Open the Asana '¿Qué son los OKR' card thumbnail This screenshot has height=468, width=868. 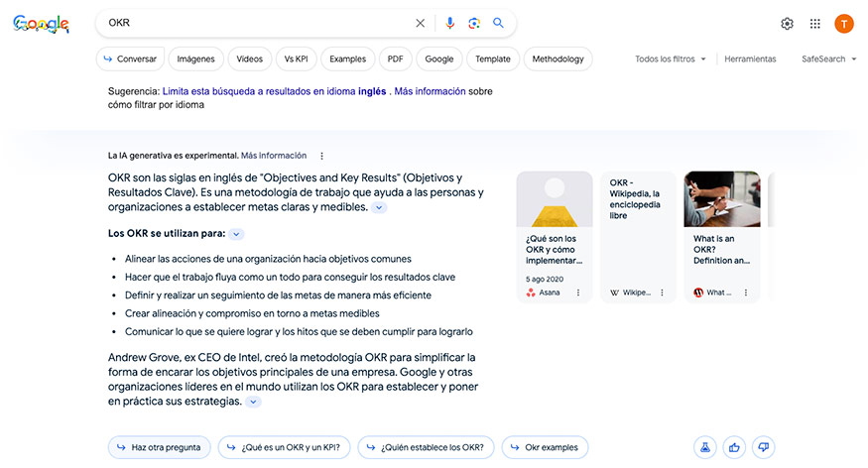(x=555, y=199)
